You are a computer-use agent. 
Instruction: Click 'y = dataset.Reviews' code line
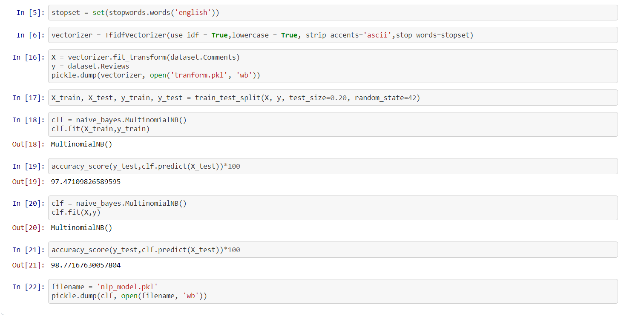click(90, 66)
